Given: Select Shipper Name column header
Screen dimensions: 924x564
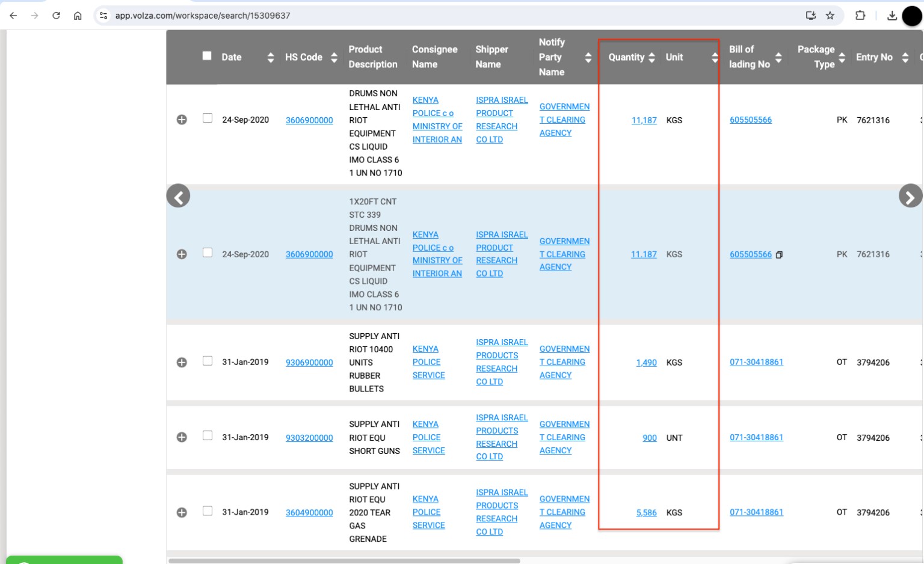Looking at the screenshot, I should point(492,57).
